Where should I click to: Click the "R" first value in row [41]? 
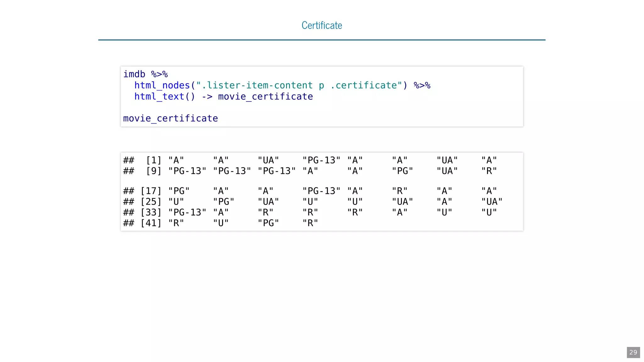click(x=176, y=223)
